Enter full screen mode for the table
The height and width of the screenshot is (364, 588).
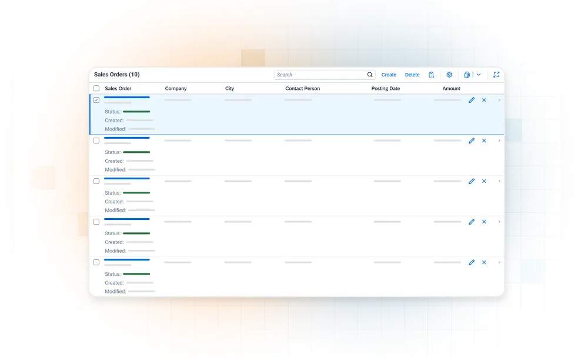click(x=496, y=75)
